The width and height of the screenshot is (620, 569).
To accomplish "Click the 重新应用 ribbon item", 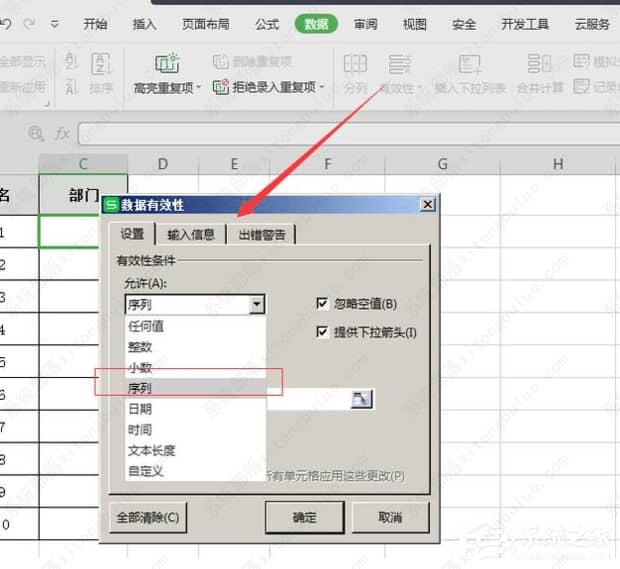I will point(23,87).
